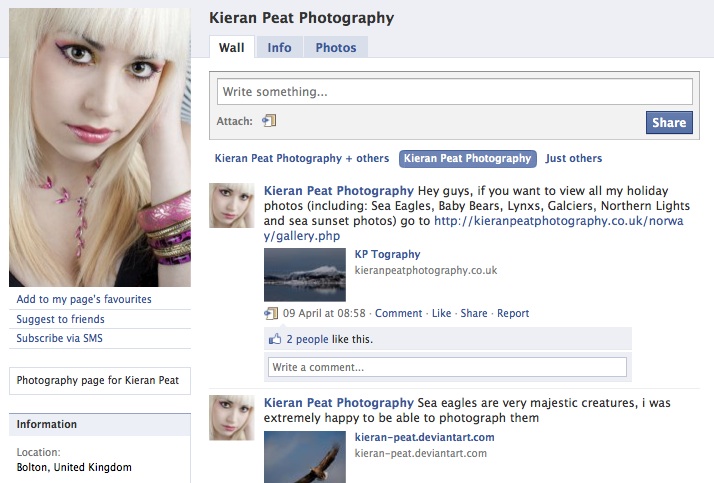Open the norway gallery.php URL in holiday post
The height and width of the screenshot is (483, 714).
(474, 228)
